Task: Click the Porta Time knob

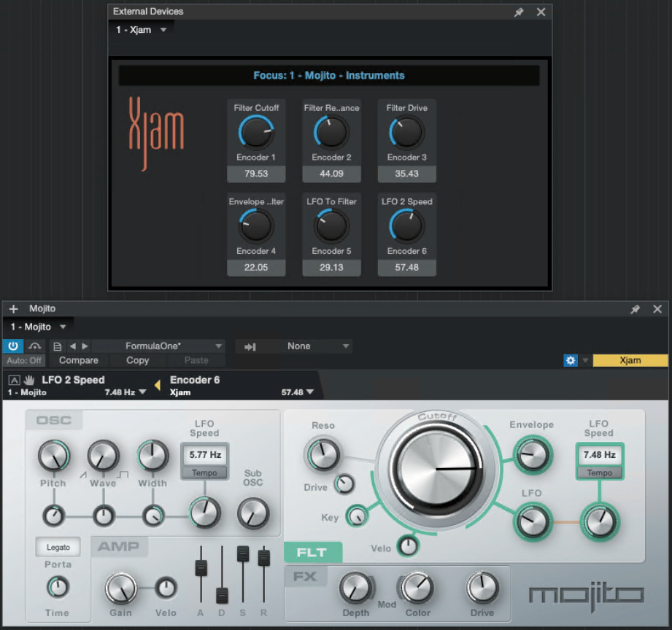Action: (58, 587)
